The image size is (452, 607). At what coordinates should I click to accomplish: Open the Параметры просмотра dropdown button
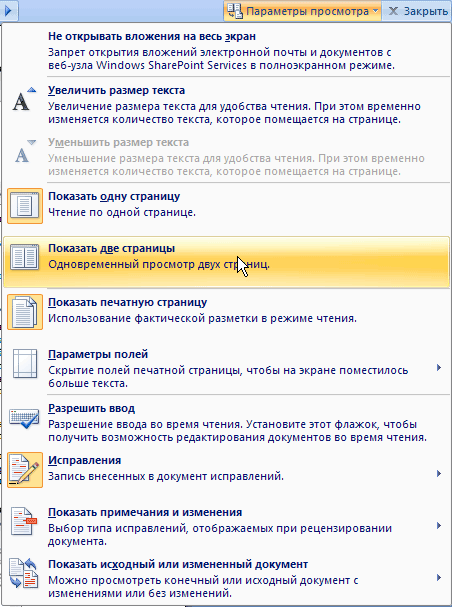[302, 11]
